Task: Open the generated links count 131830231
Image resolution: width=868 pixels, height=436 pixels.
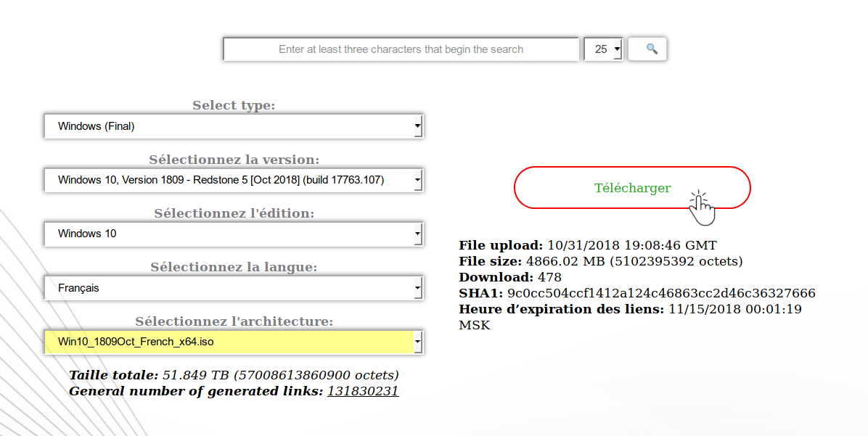Action: (x=363, y=390)
